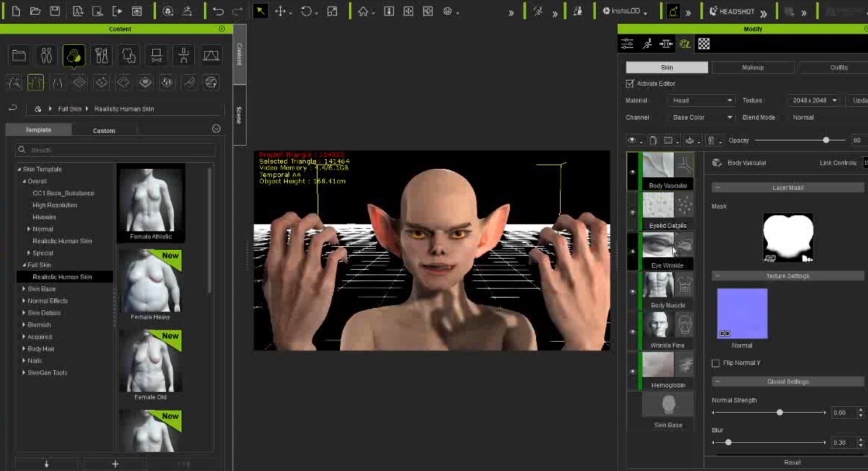Click the Save Project disk icon
The image size is (868, 471).
(x=55, y=11)
